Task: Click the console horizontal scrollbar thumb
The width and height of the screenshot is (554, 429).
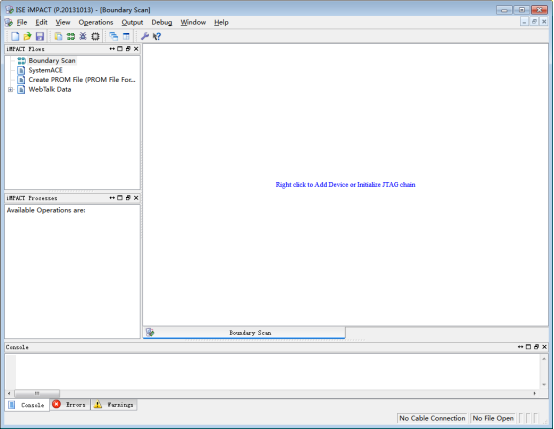Action: tap(37, 393)
